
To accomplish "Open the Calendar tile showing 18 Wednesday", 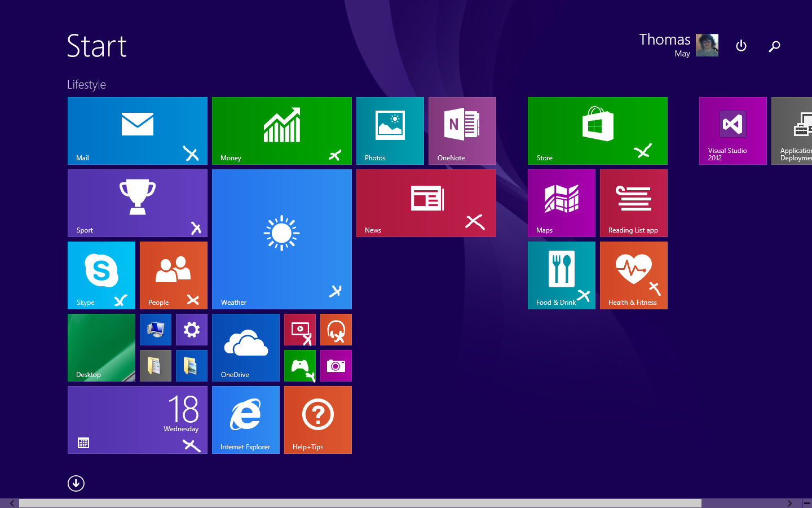I will 138,420.
